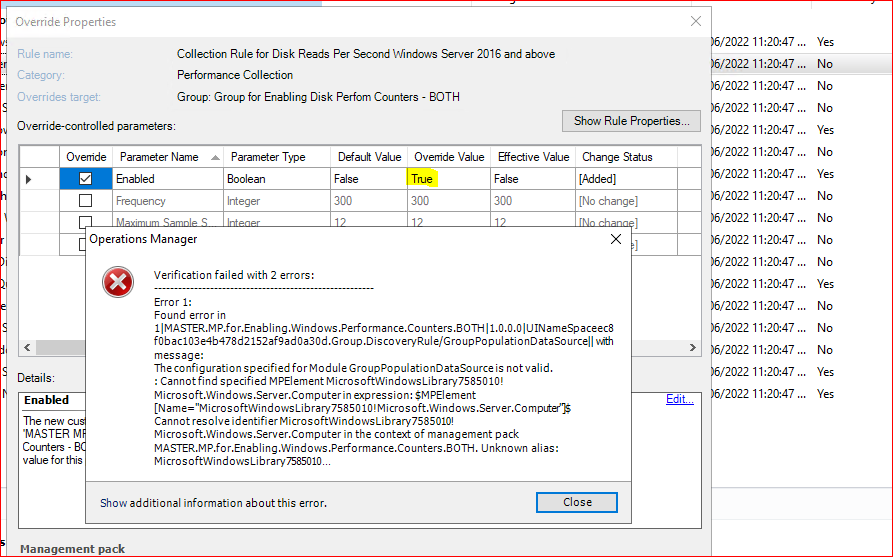Click the Effective Value False cell
The width and height of the screenshot is (893, 557).
[533, 179]
